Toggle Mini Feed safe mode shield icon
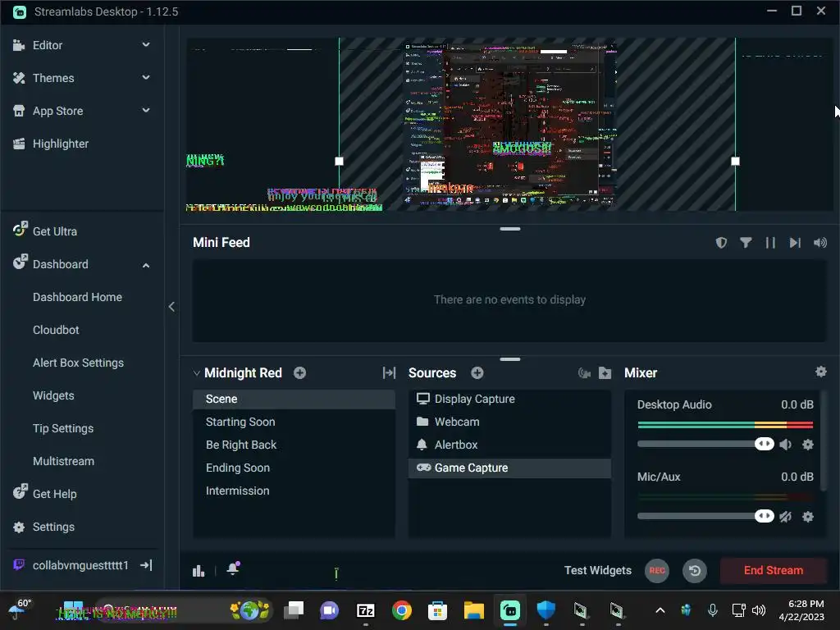Screen dimensions: 840x630 722,243
